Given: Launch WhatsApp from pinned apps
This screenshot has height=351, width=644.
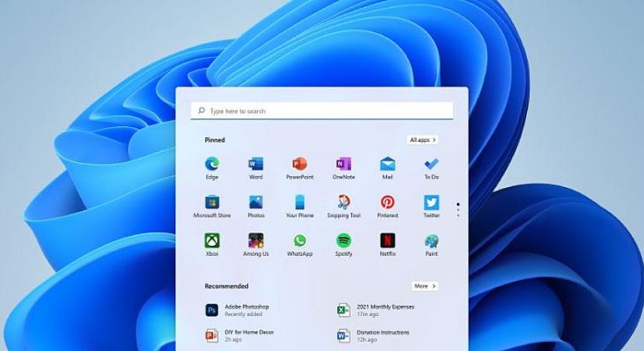Looking at the screenshot, I should click(300, 240).
